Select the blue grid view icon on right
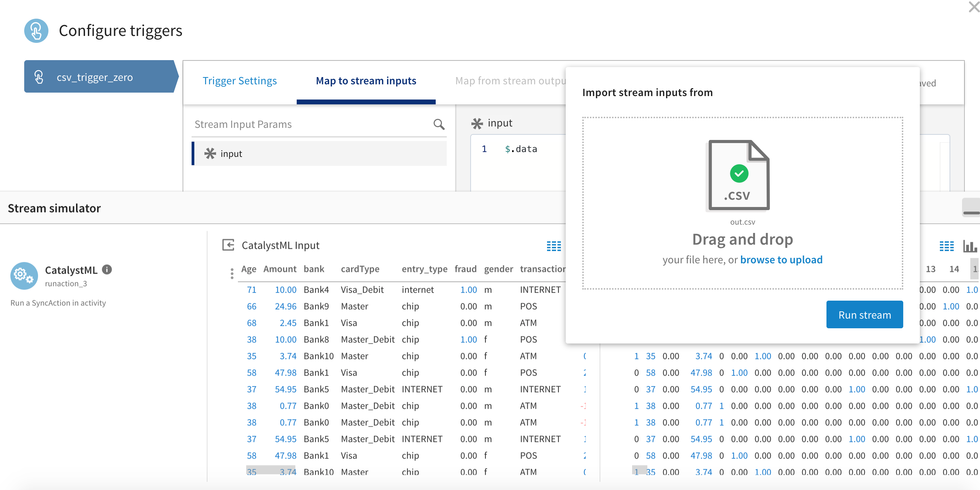Image resolution: width=980 pixels, height=490 pixels. (x=947, y=246)
